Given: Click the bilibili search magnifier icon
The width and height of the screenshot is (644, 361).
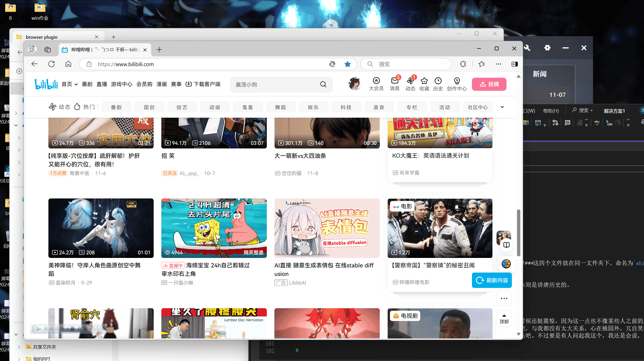Looking at the screenshot, I should click(323, 84).
